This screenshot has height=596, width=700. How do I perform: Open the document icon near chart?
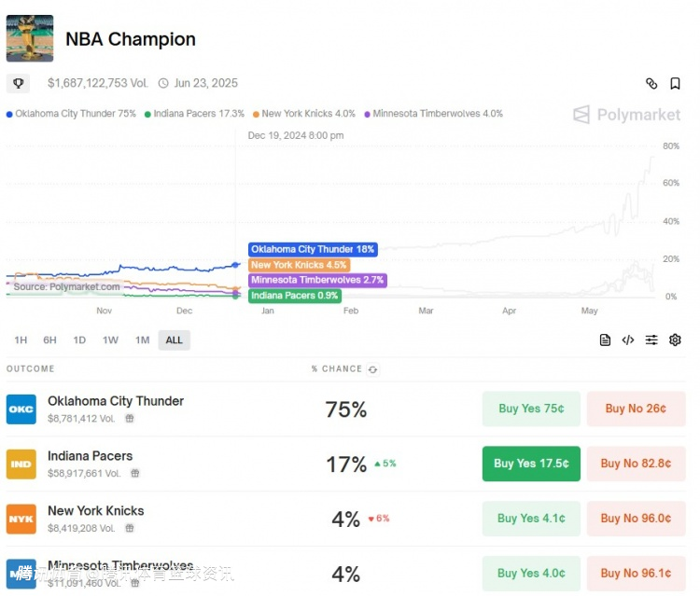[x=605, y=340]
